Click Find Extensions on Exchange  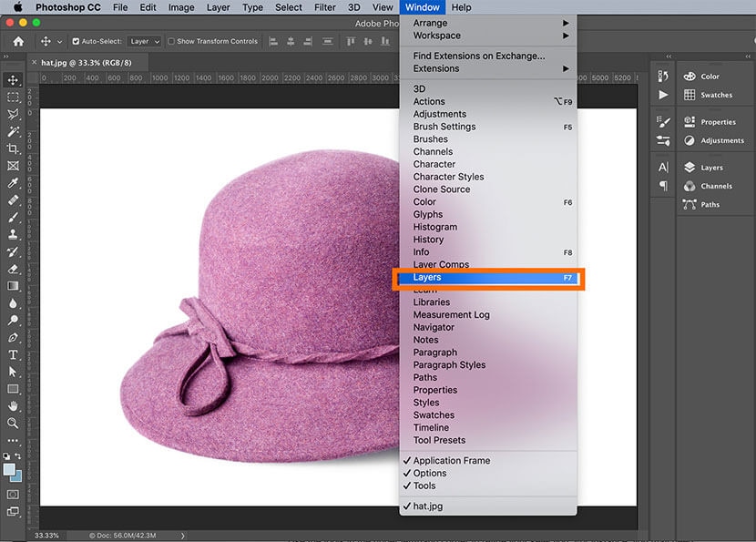pos(479,56)
